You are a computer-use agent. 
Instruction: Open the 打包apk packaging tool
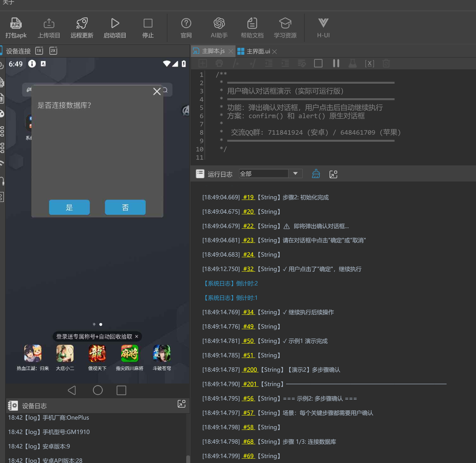pyautogui.click(x=16, y=28)
